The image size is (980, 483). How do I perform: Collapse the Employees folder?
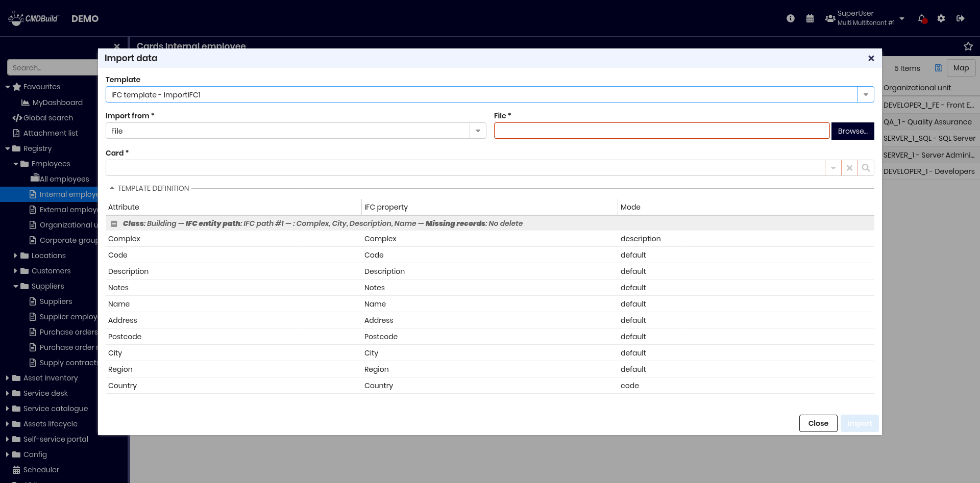[16, 164]
